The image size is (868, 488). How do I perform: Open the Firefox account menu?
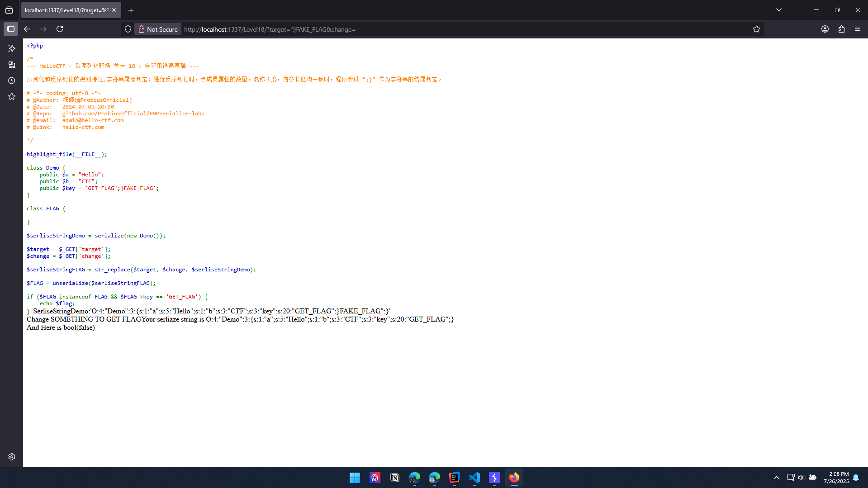[825, 29]
